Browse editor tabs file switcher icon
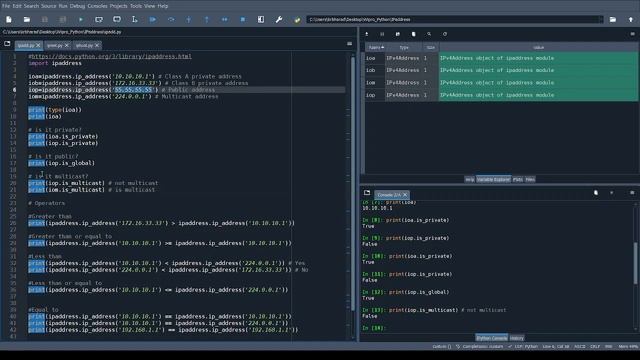This screenshot has height=360, width=640. 7,44
